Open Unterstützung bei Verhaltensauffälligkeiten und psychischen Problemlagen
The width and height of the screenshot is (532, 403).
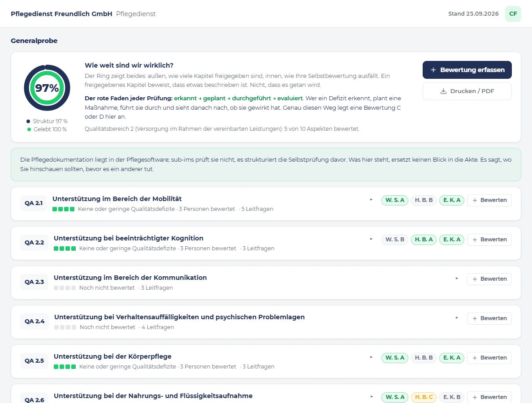click(179, 317)
